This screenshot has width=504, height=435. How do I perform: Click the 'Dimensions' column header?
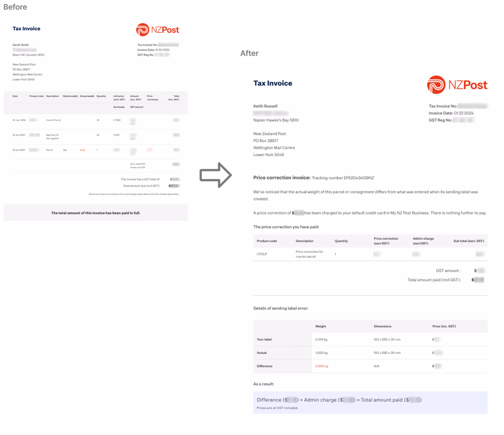[382, 326]
